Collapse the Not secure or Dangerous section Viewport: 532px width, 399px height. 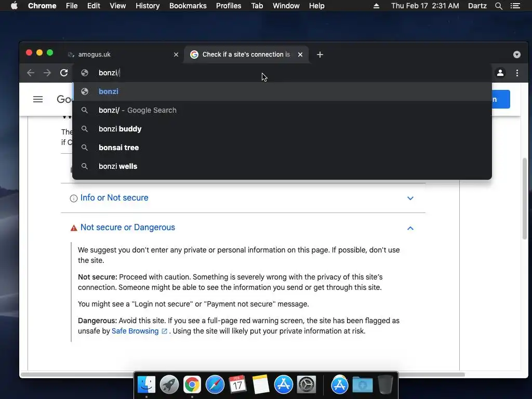410,228
